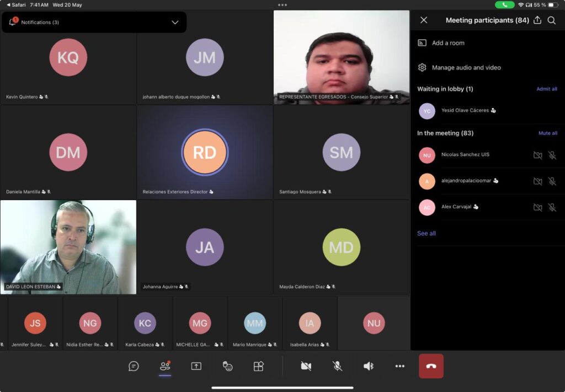The width and height of the screenshot is (565, 392).
Task: Select the large NU tile in the bottom strip
Action: coord(374,323)
